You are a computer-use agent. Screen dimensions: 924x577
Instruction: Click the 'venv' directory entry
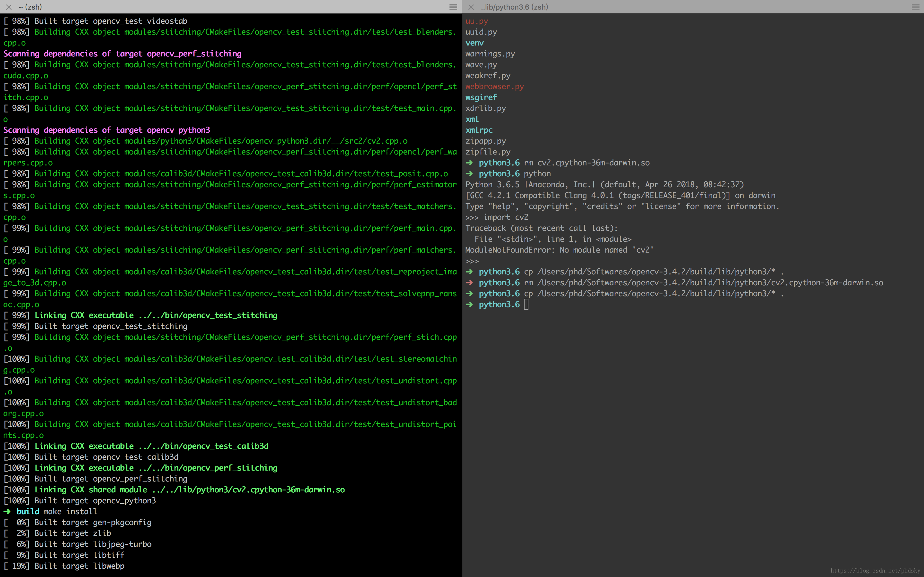tap(475, 43)
